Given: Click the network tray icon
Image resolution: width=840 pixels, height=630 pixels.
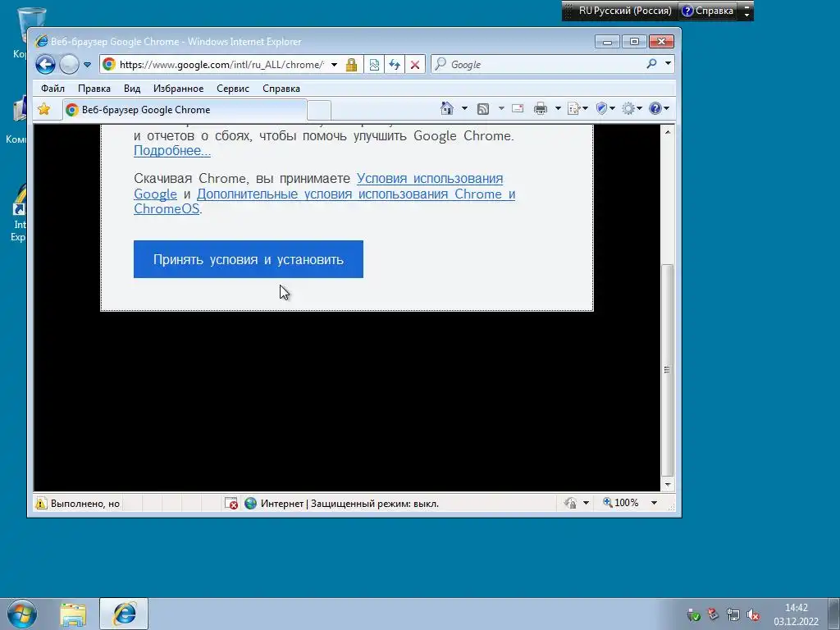Looking at the screenshot, I should [x=733, y=614].
